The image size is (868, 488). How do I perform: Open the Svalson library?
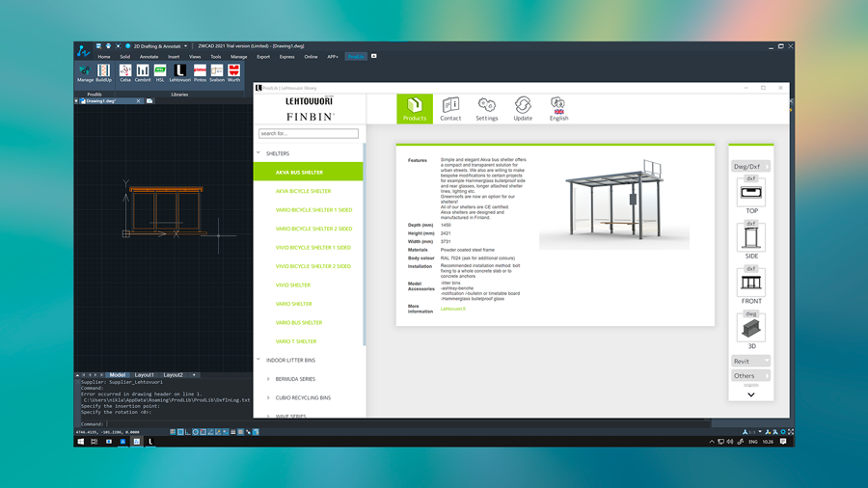pyautogui.click(x=217, y=73)
